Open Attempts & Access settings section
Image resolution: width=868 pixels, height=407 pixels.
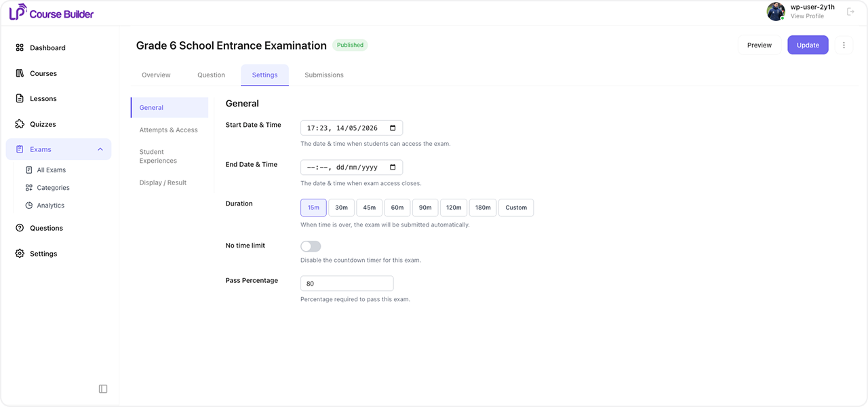click(x=170, y=130)
